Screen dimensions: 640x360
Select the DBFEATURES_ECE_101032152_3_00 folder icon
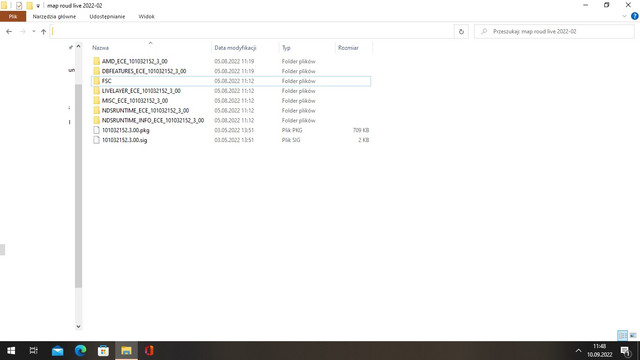pos(96,71)
